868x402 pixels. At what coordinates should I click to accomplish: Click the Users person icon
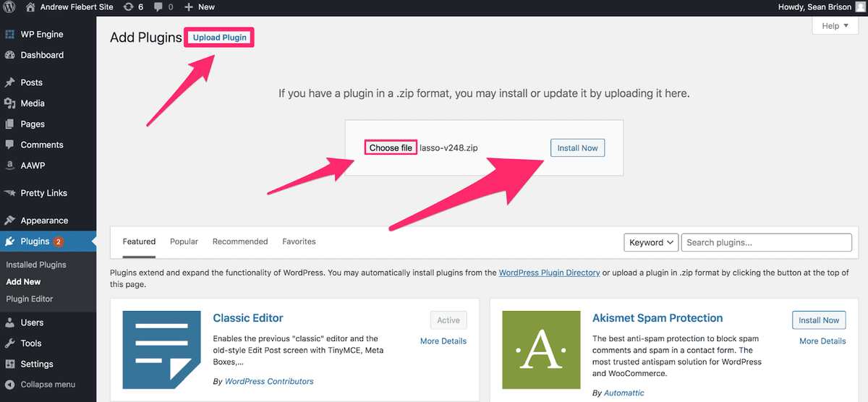(10, 322)
